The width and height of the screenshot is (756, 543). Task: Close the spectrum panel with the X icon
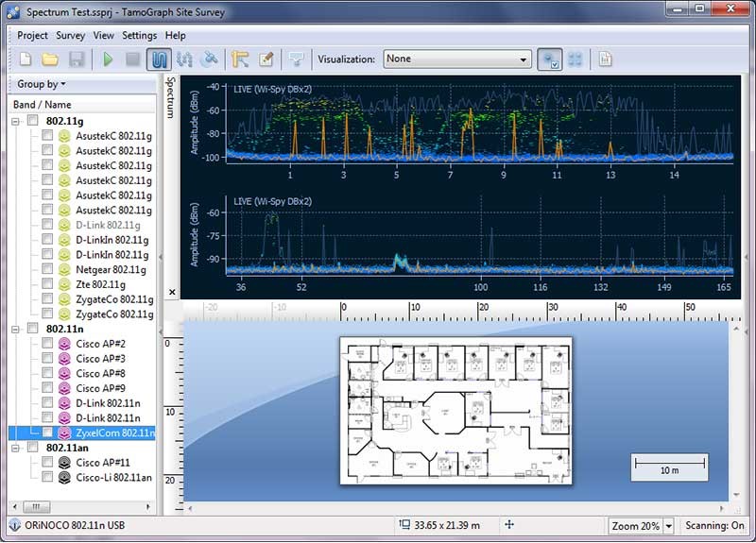point(171,293)
